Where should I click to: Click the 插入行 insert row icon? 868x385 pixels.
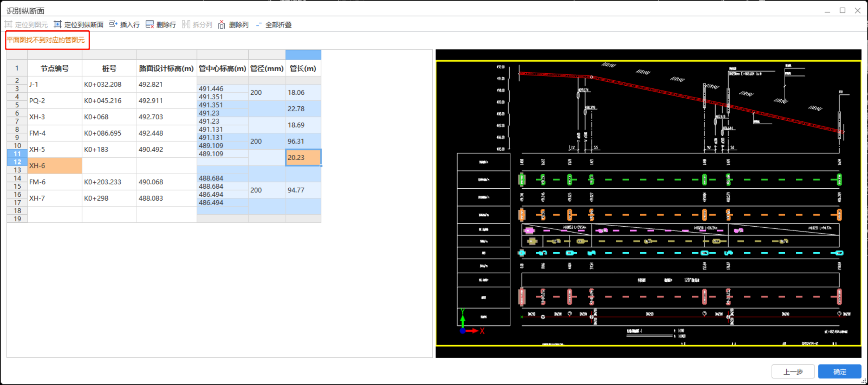point(113,25)
